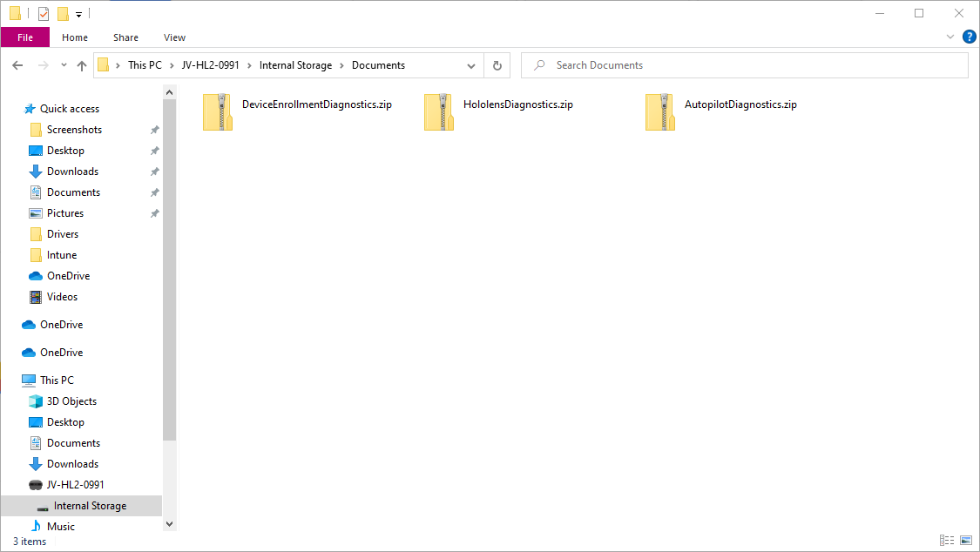Click the pin icon beside Pictures
This screenshot has height=552, width=980.
[154, 213]
